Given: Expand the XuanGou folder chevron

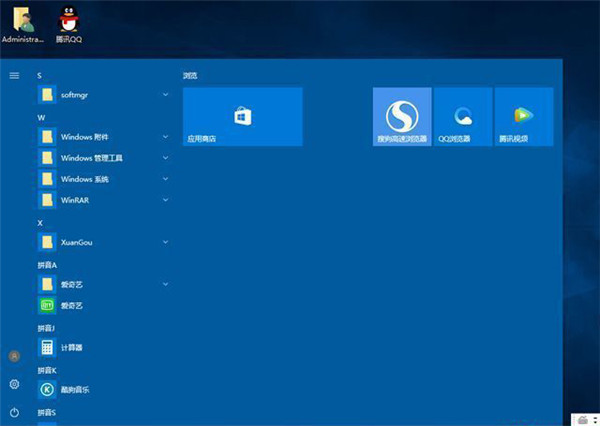Looking at the screenshot, I should pyautogui.click(x=166, y=242).
